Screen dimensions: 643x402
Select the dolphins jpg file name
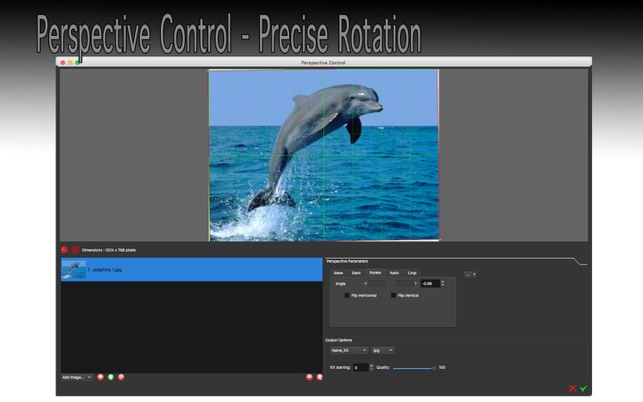click(105, 270)
